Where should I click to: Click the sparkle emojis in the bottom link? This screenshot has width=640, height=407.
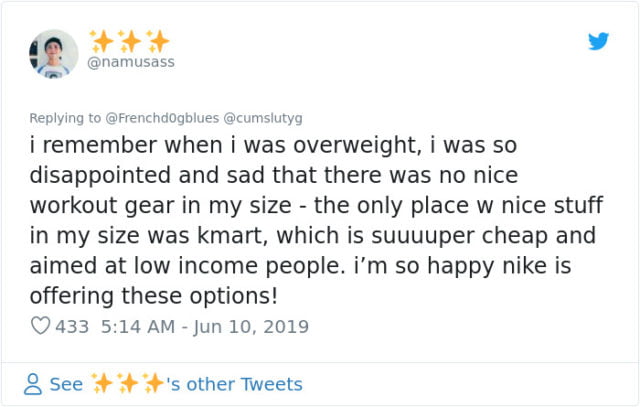[130, 384]
